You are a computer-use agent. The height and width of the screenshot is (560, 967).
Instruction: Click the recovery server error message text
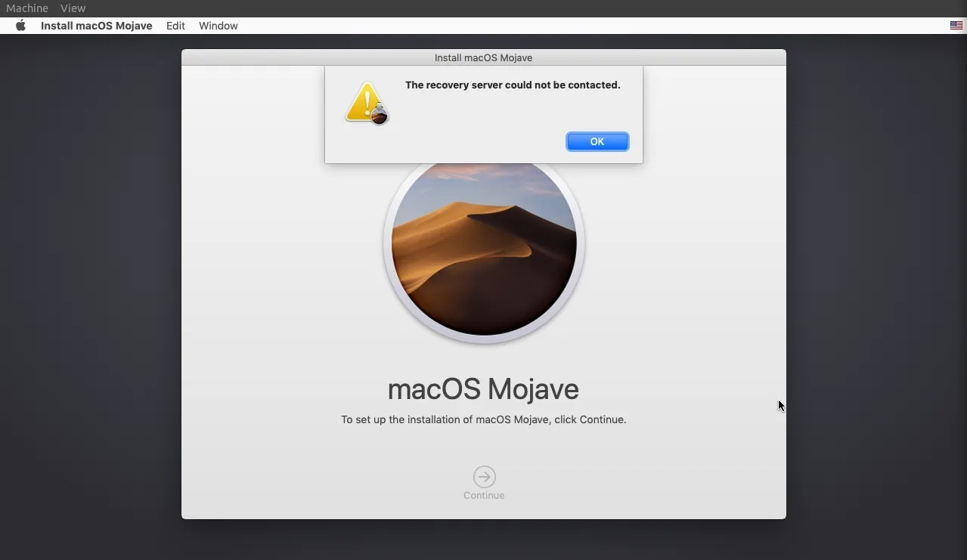[513, 85]
